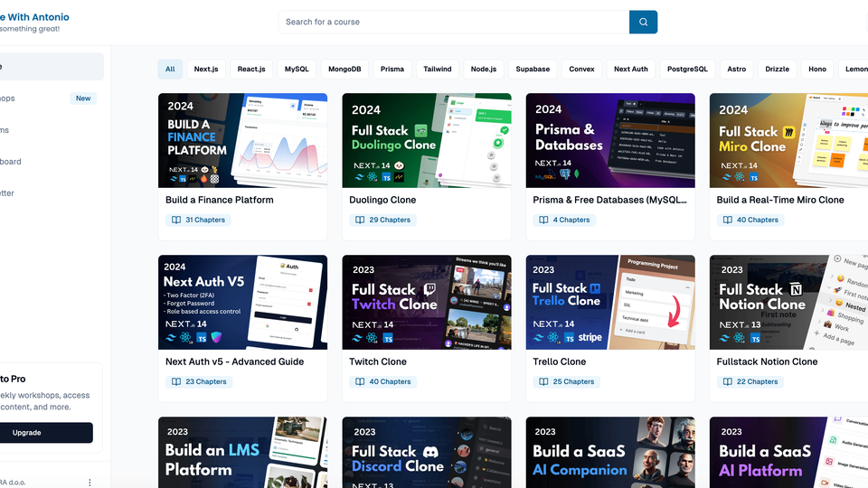Click the Next Auth v5 - Advanced Guide title
Image resolution: width=868 pixels, height=488 pixels.
[235, 361]
